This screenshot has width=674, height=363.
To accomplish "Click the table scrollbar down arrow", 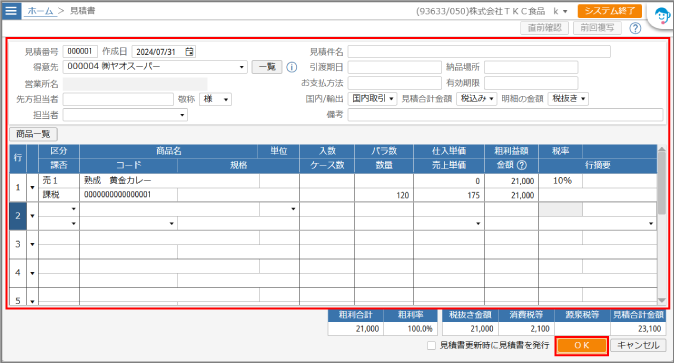I will click(x=662, y=300).
